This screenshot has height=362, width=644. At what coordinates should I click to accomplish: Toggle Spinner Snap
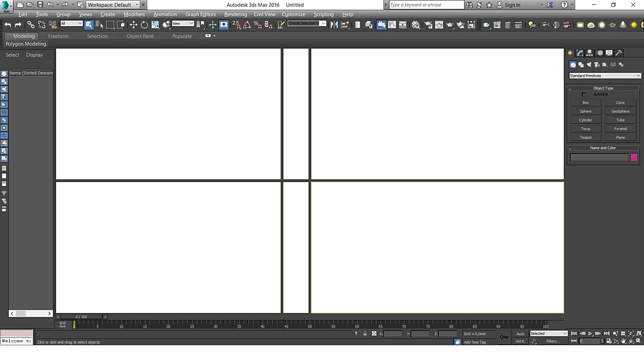click(268, 25)
